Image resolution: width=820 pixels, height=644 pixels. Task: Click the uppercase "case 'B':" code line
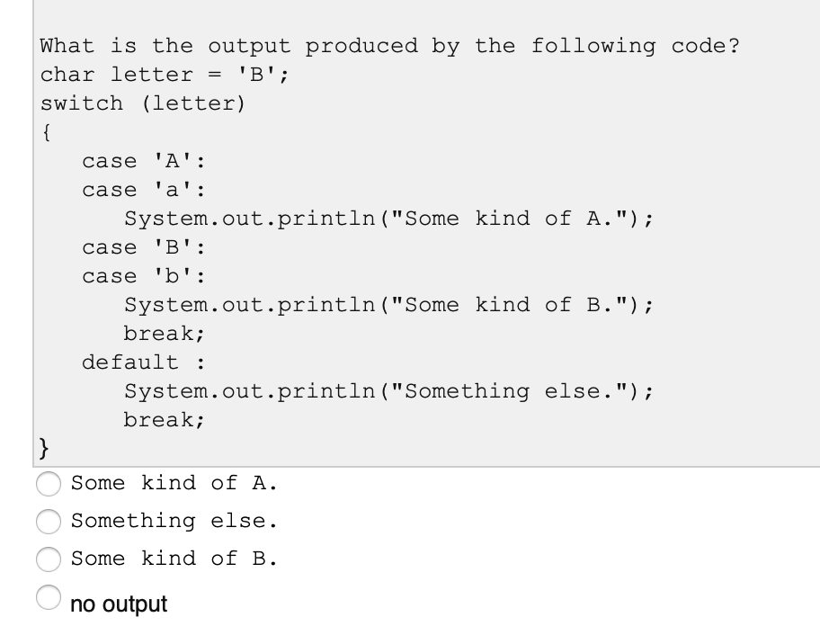144,247
